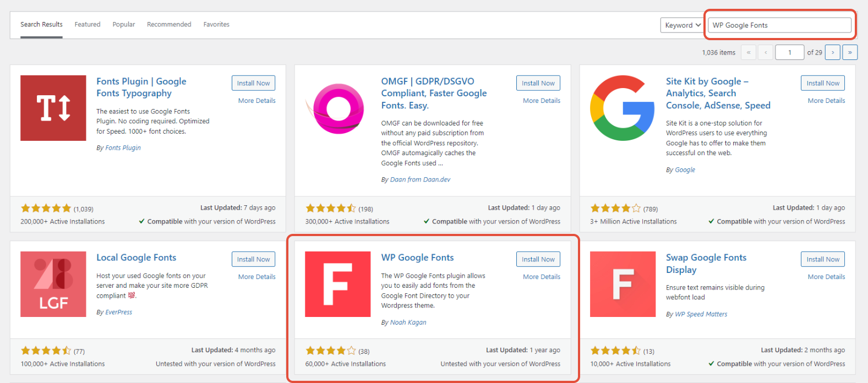868x383 pixels.
Task: Open the WP Google Fonts title link
Action: [x=417, y=258]
